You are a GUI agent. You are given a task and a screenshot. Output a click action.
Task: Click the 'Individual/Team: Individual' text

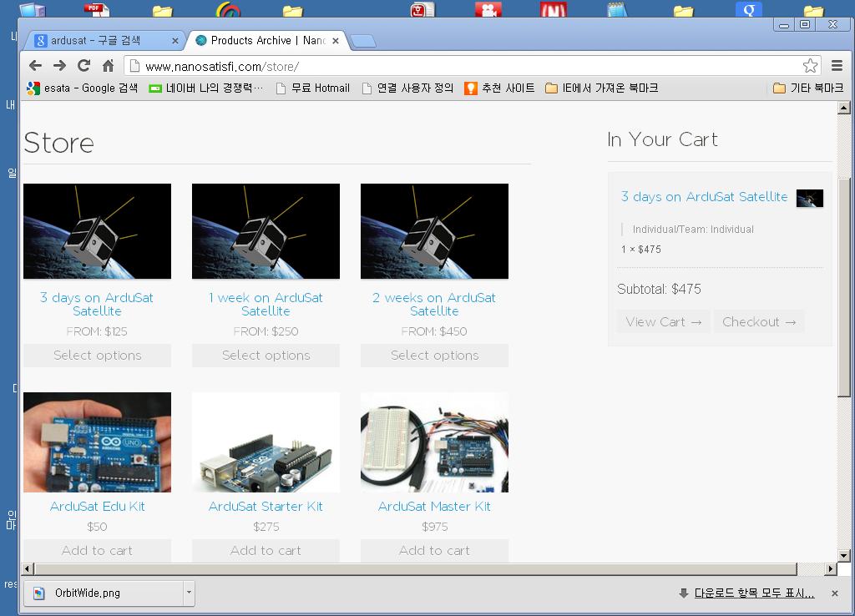click(693, 230)
